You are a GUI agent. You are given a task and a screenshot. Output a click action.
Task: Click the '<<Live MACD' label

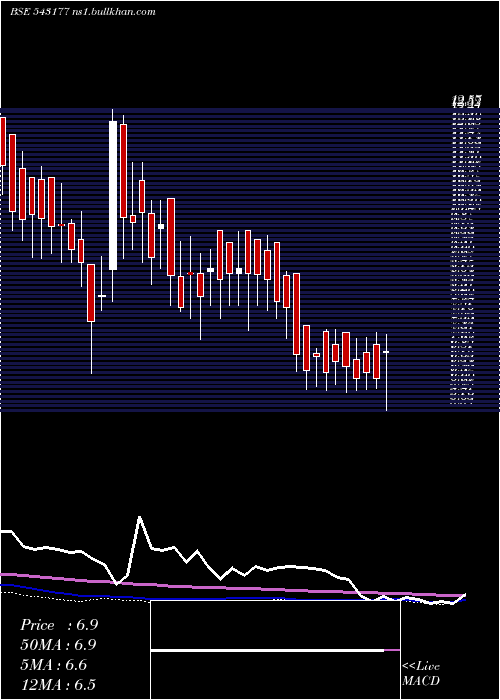tap(421, 674)
